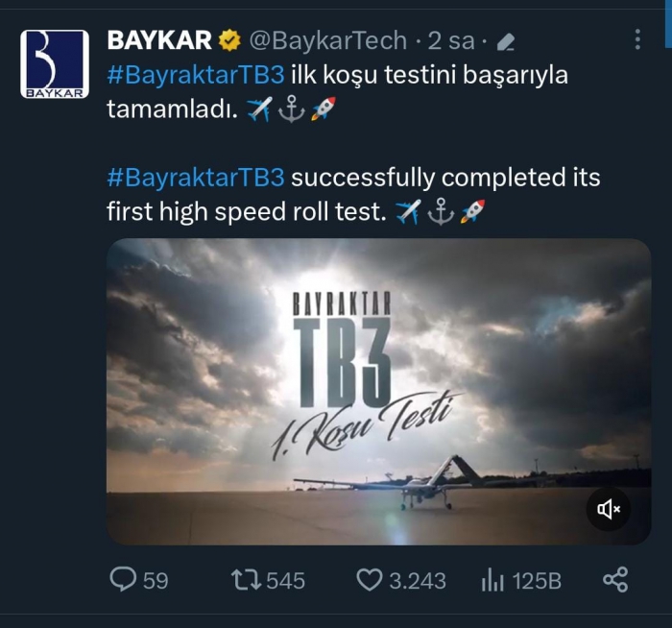Screen dimensions: 672x628
Task: Click the "2 sa" post timestamp
Action: [451, 40]
